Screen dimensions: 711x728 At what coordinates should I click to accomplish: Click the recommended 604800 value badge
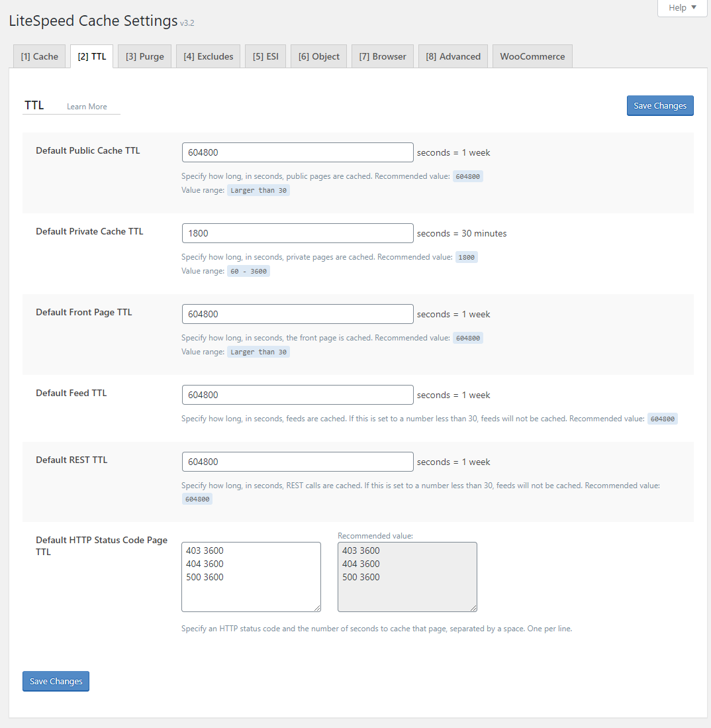coord(467,176)
